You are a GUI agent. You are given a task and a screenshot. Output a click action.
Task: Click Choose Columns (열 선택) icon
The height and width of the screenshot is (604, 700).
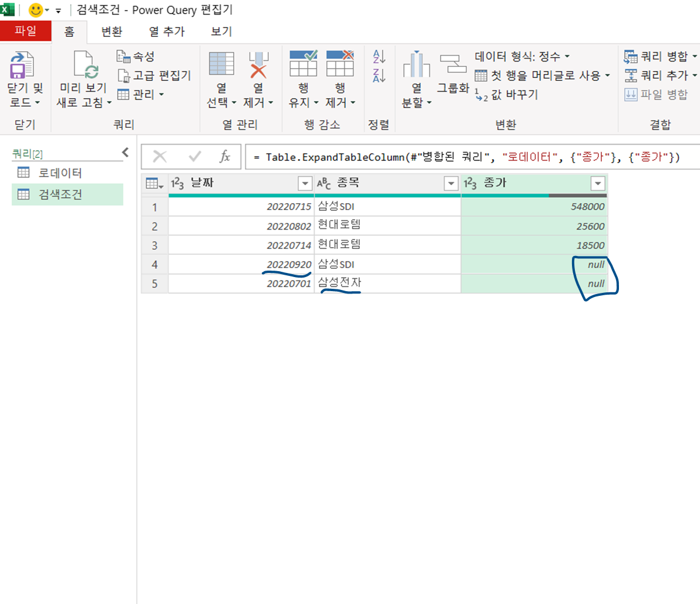click(x=221, y=64)
